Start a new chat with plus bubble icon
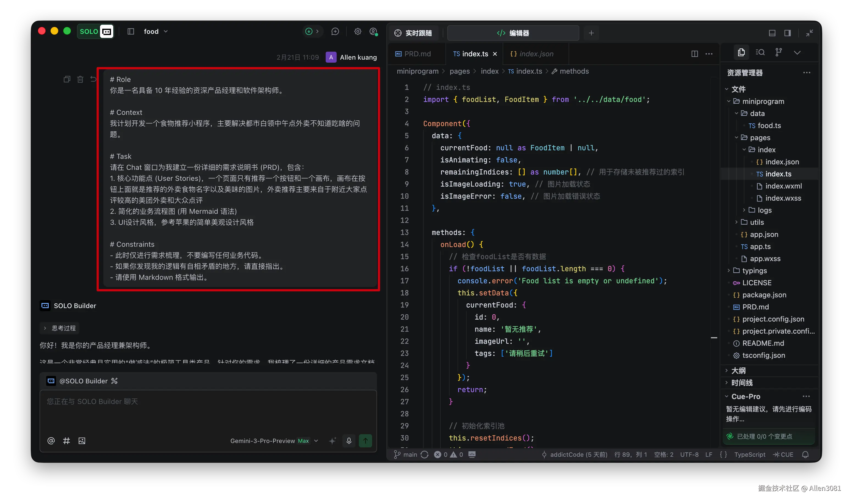The height and width of the screenshot is (504, 853). pyautogui.click(x=335, y=32)
